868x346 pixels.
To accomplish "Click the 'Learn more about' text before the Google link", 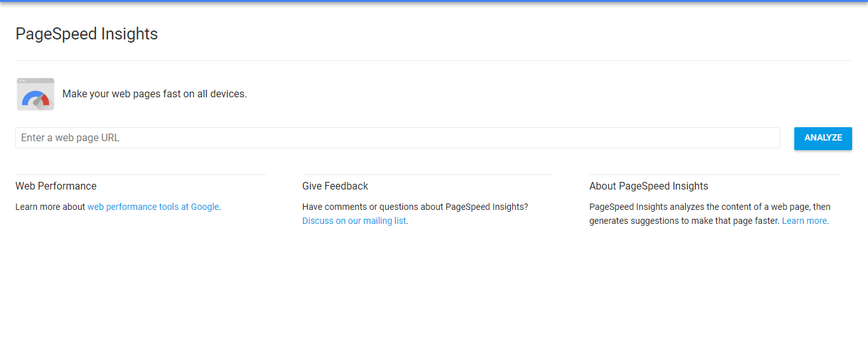I will [50, 207].
